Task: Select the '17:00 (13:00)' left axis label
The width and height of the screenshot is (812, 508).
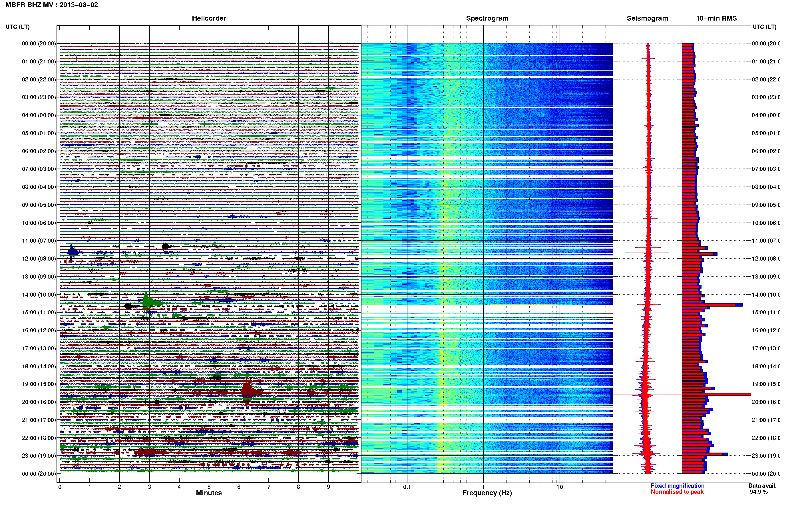Action: (x=39, y=348)
